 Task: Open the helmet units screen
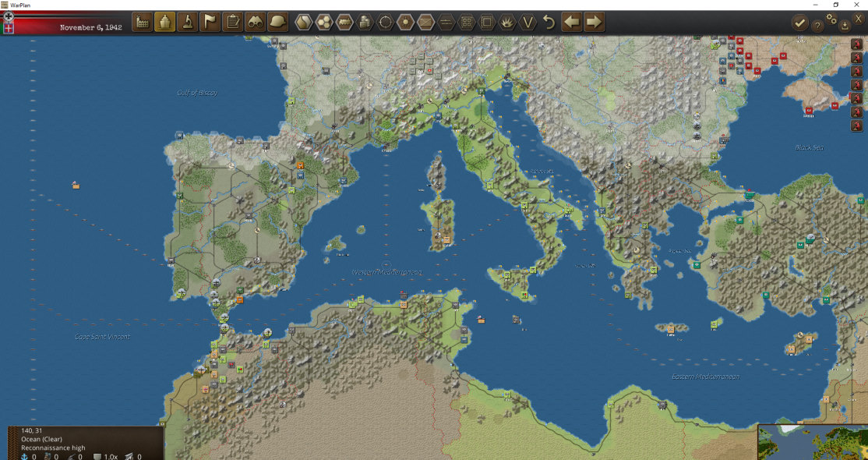click(278, 22)
